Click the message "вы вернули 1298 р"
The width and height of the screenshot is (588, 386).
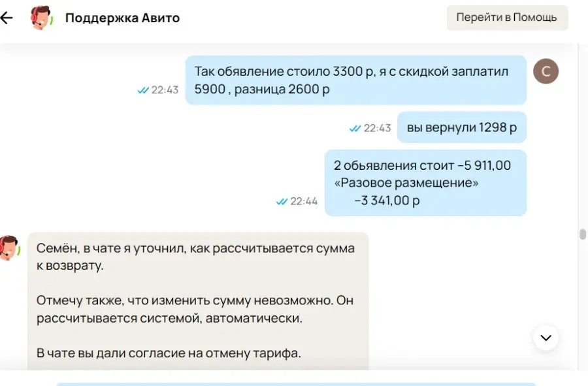coord(462,127)
